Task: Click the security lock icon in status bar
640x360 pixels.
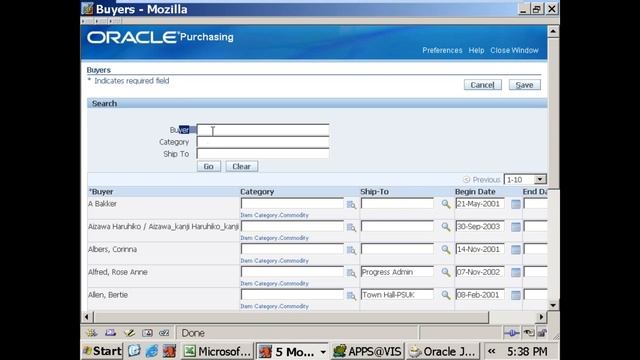Action: point(542,333)
